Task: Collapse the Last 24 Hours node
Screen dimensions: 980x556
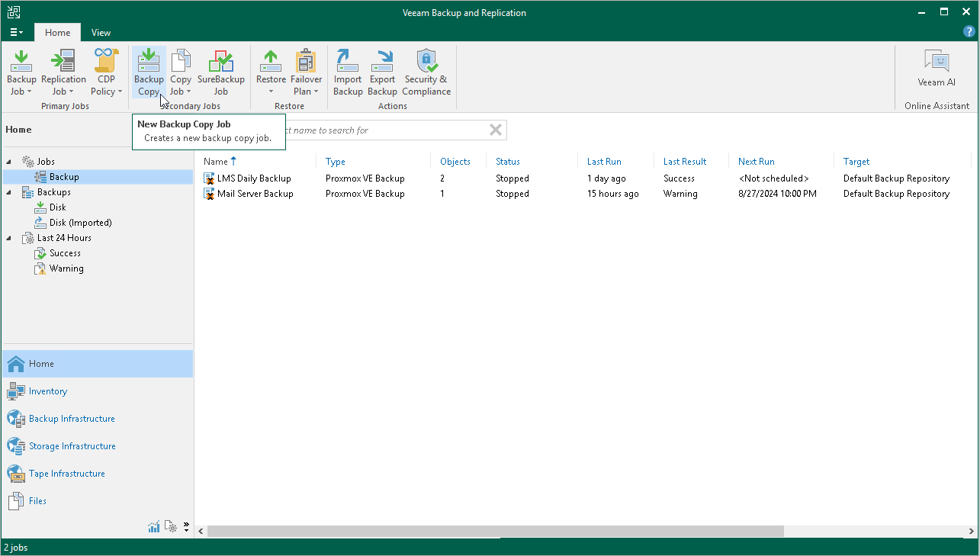Action: pos(10,238)
